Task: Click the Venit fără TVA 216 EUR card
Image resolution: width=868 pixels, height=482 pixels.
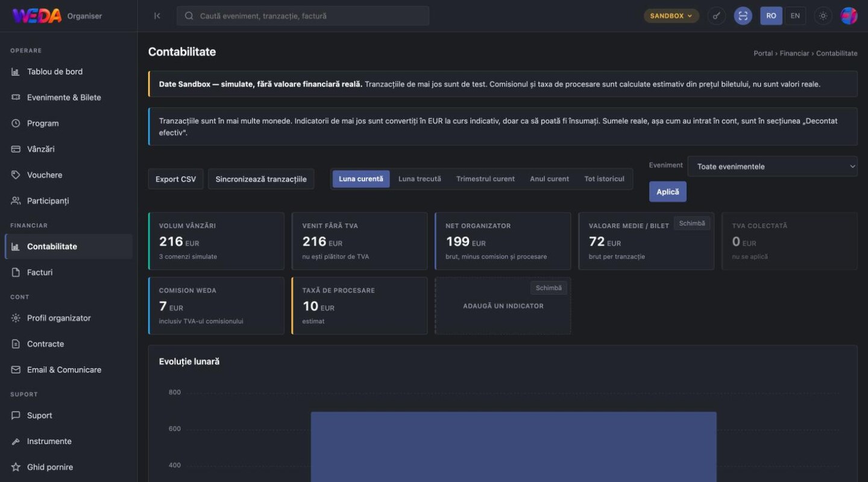Action: point(359,241)
